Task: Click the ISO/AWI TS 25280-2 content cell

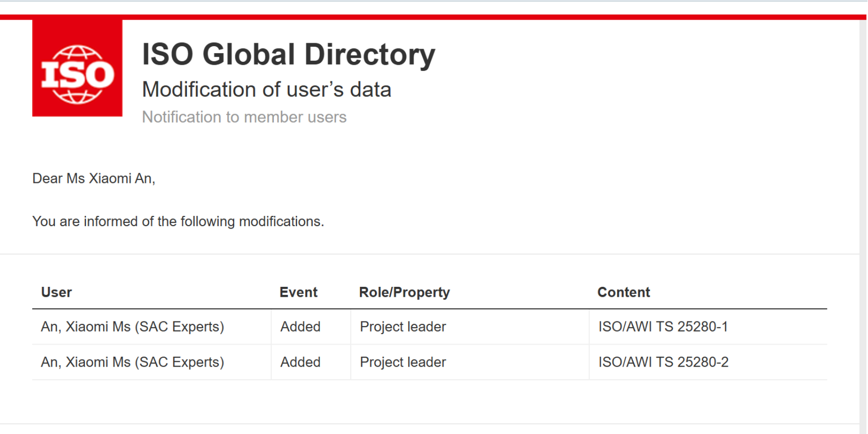Action: (x=663, y=362)
